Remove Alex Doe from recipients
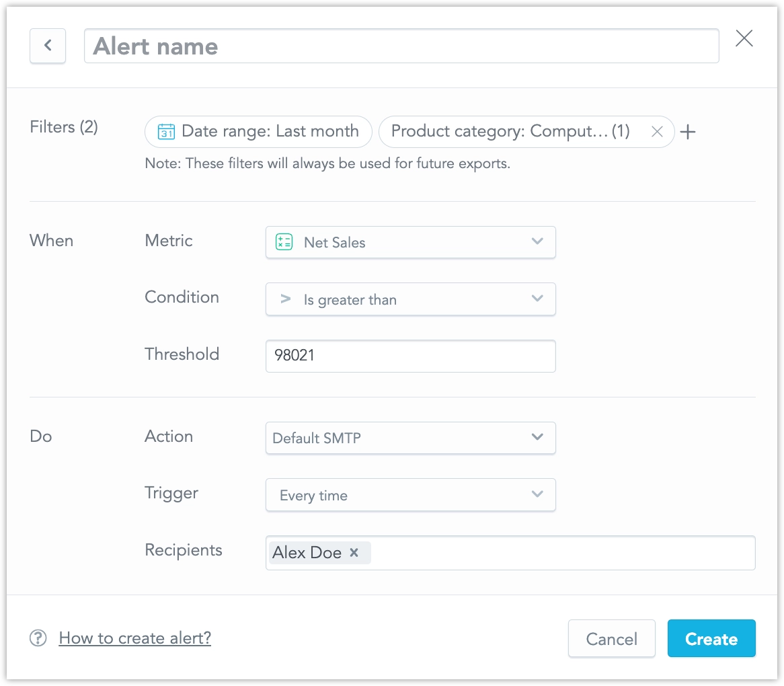The image size is (784, 686). 354,553
